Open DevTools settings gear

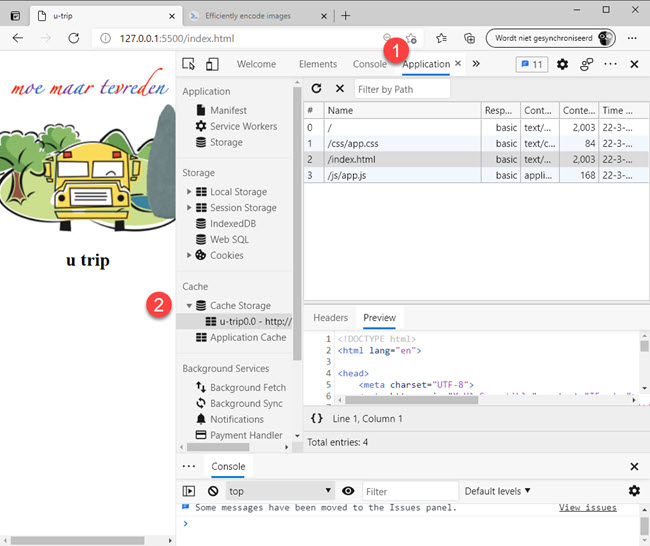[562, 64]
